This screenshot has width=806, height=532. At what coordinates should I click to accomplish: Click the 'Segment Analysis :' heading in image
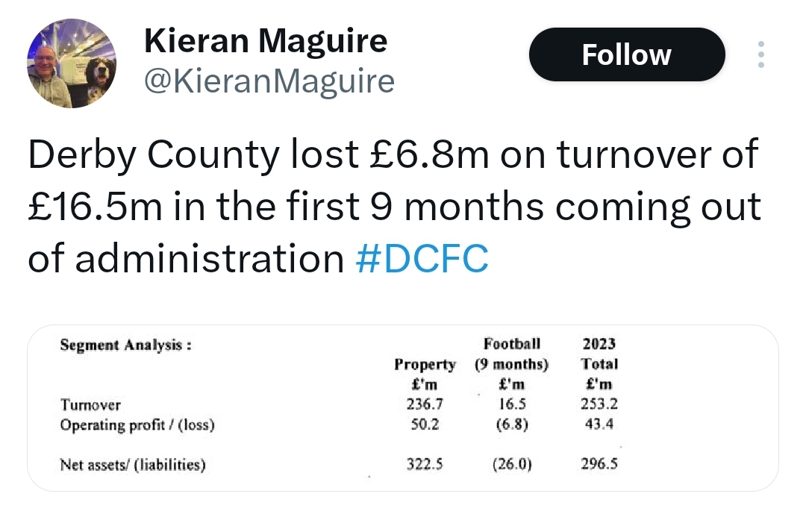pyautogui.click(x=126, y=345)
